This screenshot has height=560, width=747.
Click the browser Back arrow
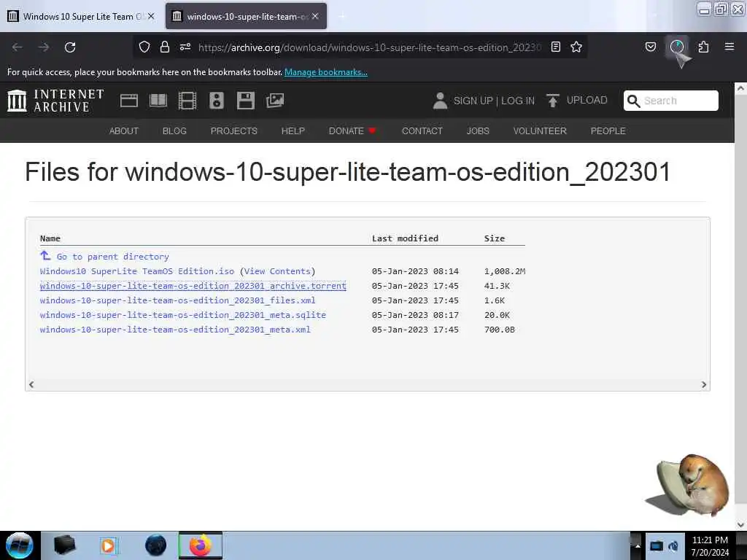18,47
